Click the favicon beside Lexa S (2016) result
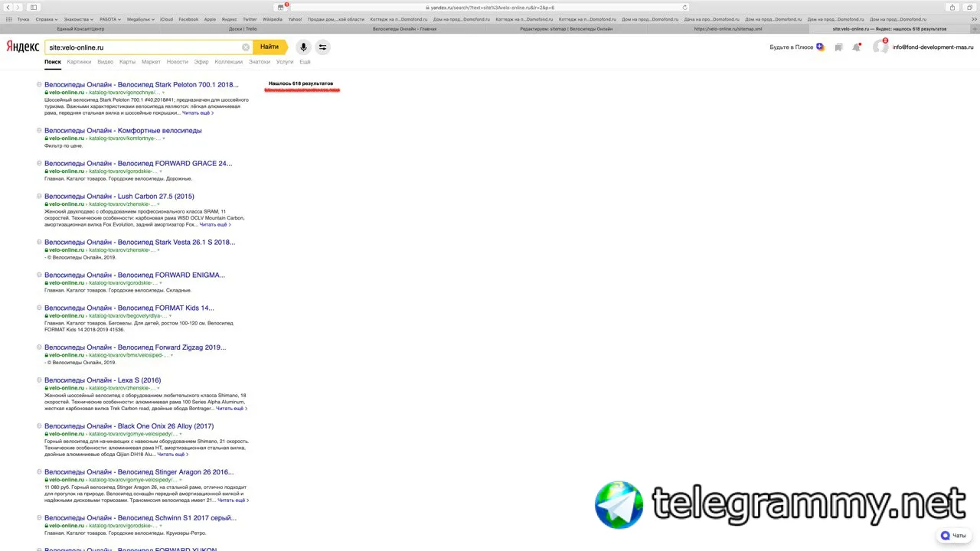The height and width of the screenshot is (551, 980). click(39, 380)
